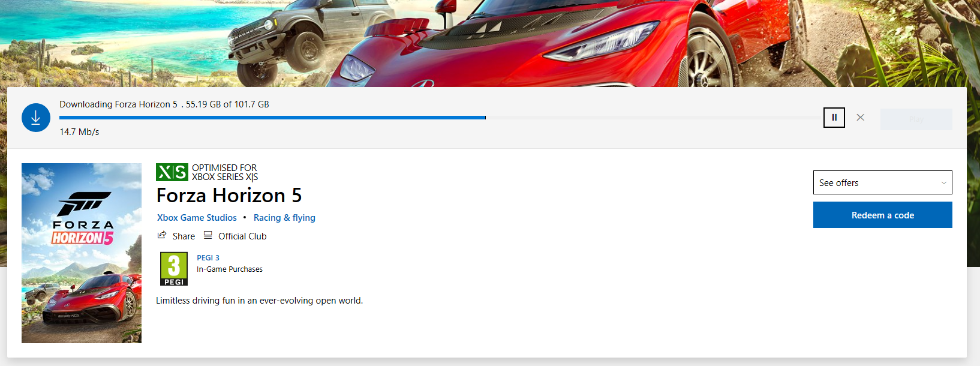
Task: Click the PEGI 3 rating badge
Action: coord(174,269)
